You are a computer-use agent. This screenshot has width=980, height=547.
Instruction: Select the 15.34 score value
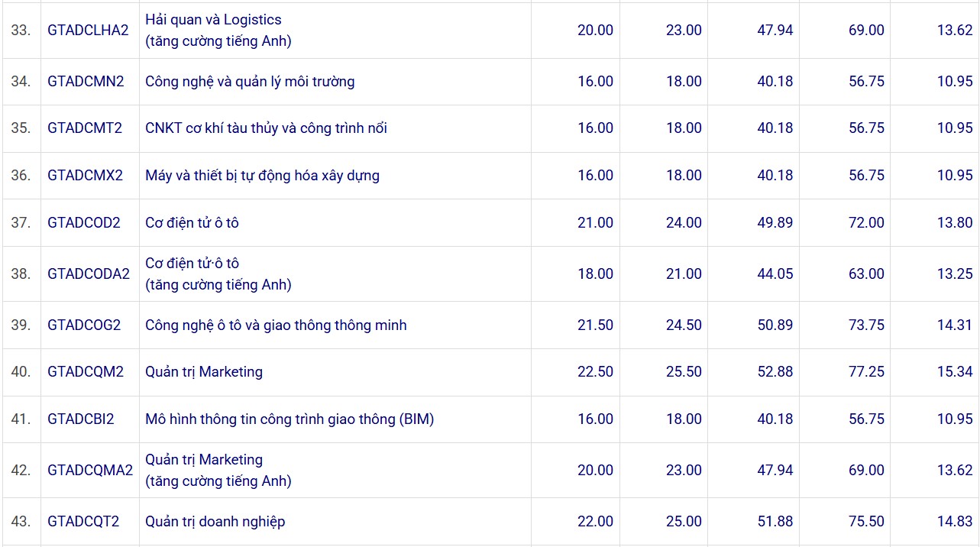(955, 372)
